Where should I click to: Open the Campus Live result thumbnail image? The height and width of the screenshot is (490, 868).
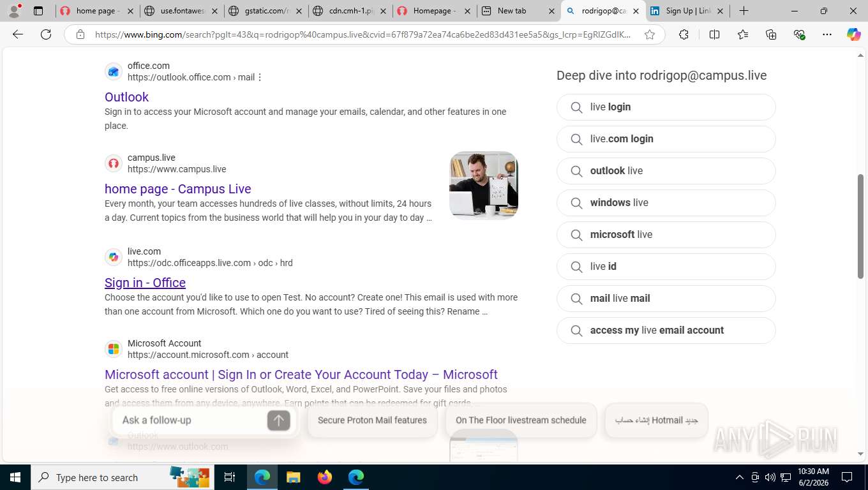click(484, 185)
